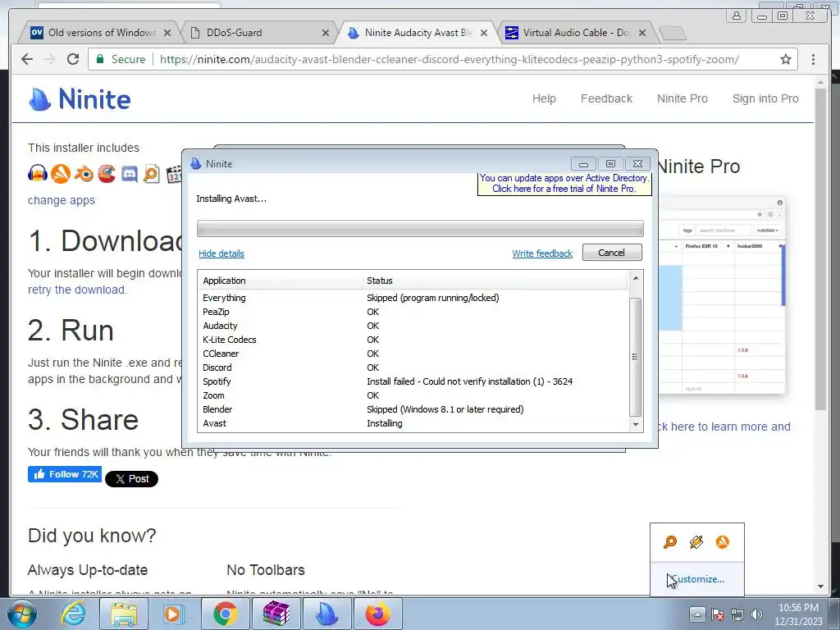Click the Blender icon on the Ninite page
Image resolution: width=840 pixels, height=630 pixels.
84,174
